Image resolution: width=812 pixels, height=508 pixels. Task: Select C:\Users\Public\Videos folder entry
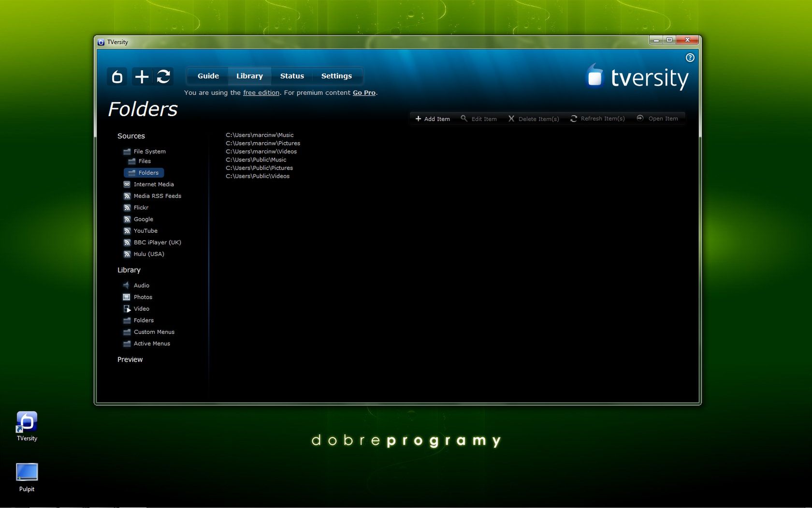[x=258, y=176]
